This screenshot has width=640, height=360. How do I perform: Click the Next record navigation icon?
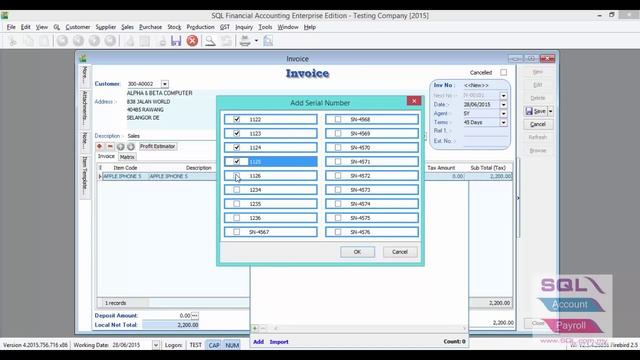point(94,41)
